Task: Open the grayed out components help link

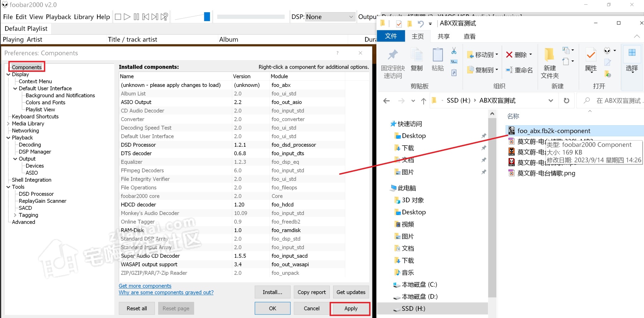Action: pos(166,292)
